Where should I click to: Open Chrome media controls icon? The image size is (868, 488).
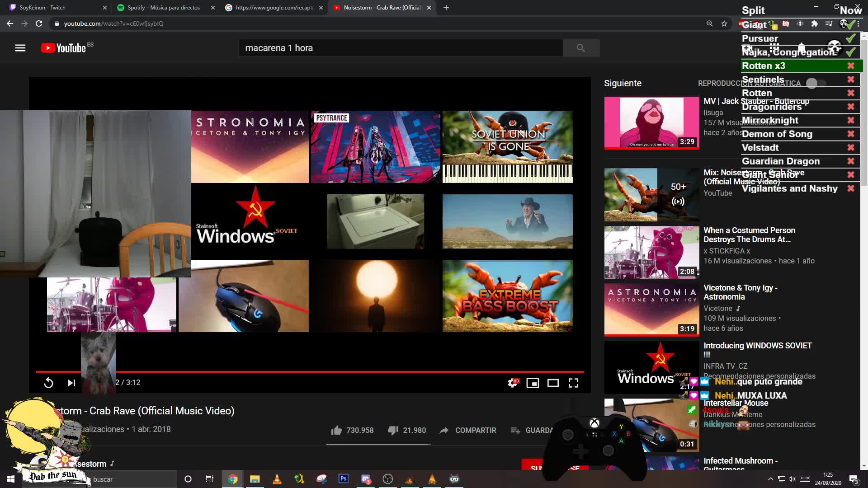[829, 23]
